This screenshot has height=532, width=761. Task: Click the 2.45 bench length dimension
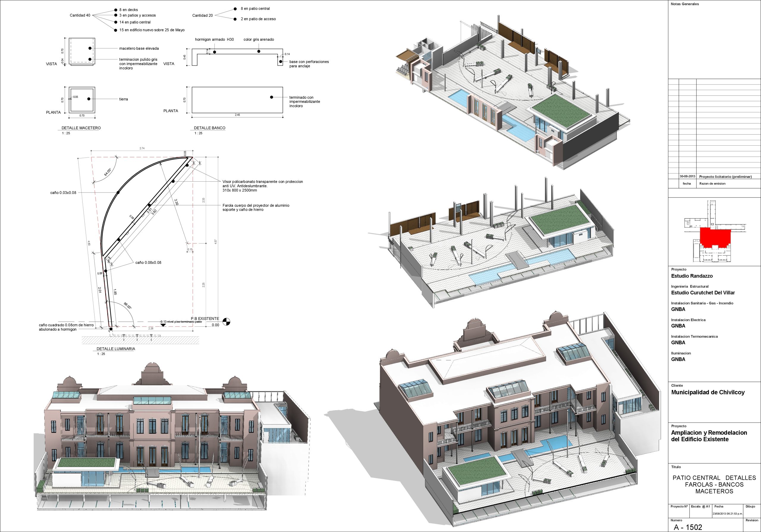coord(237,115)
